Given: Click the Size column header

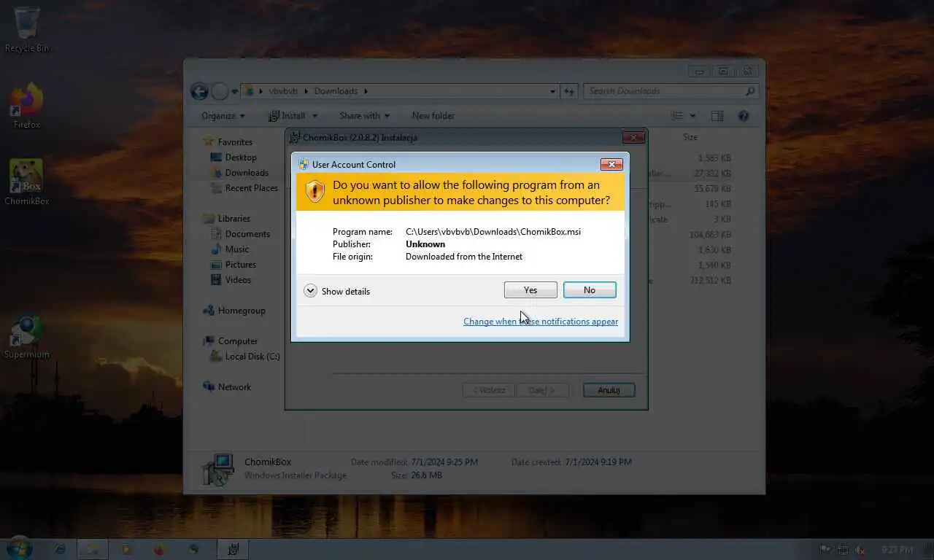Looking at the screenshot, I should [690, 137].
